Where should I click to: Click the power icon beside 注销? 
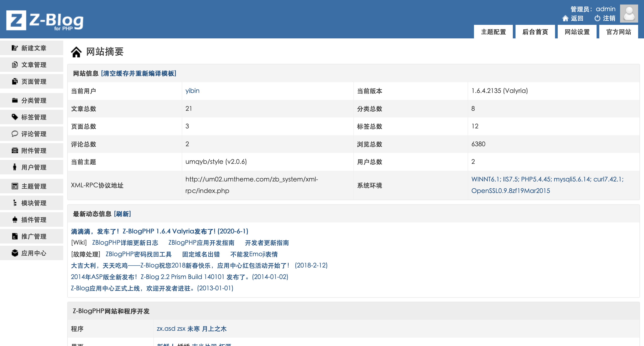[x=597, y=18]
